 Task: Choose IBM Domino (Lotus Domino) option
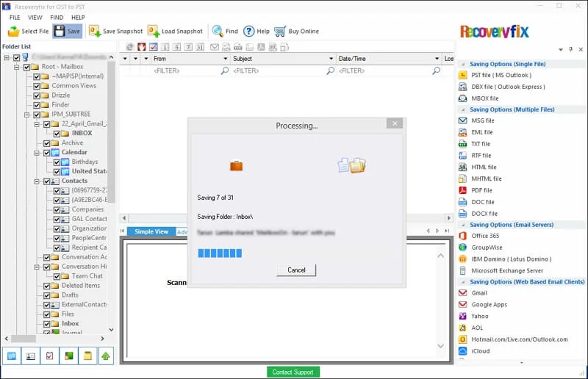506,259
